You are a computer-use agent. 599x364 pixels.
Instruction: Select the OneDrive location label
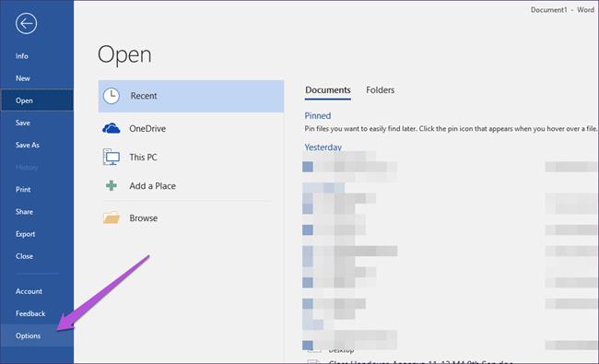pyautogui.click(x=147, y=129)
